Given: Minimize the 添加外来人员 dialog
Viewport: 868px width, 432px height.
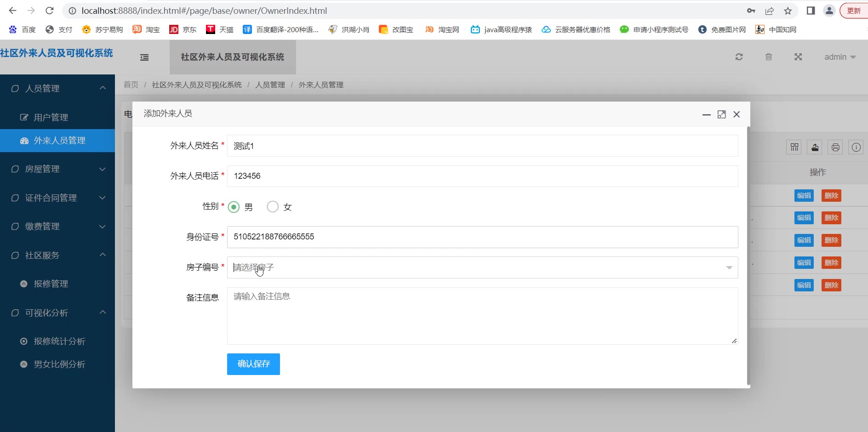Looking at the screenshot, I should point(707,114).
